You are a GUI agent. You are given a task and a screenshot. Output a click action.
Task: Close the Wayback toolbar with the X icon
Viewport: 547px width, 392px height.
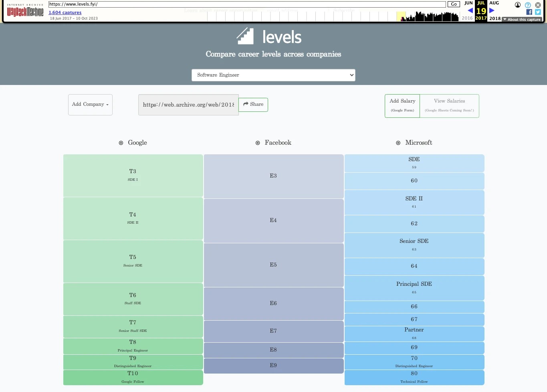coord(538,5)
